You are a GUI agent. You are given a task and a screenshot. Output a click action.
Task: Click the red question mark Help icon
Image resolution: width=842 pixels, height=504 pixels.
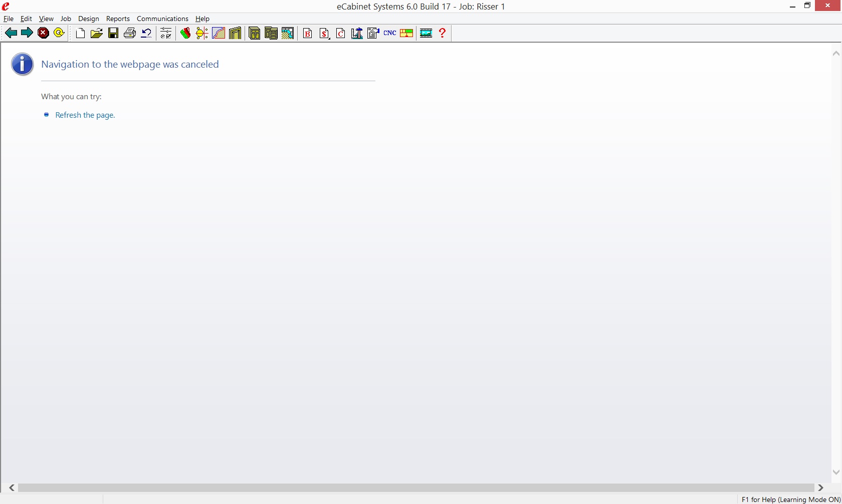(442, 33)
